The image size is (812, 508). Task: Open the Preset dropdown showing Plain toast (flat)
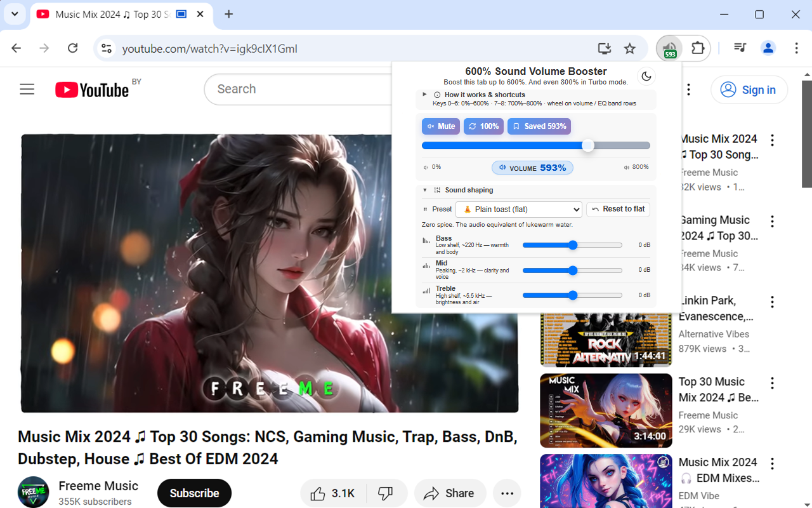tap(519, 209)
